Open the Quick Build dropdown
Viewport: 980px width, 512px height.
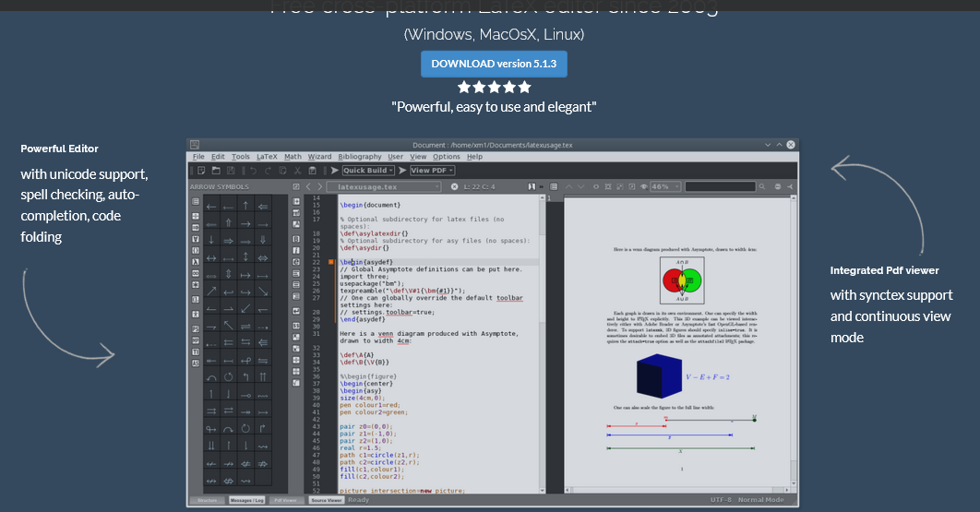tap(390, 170)
